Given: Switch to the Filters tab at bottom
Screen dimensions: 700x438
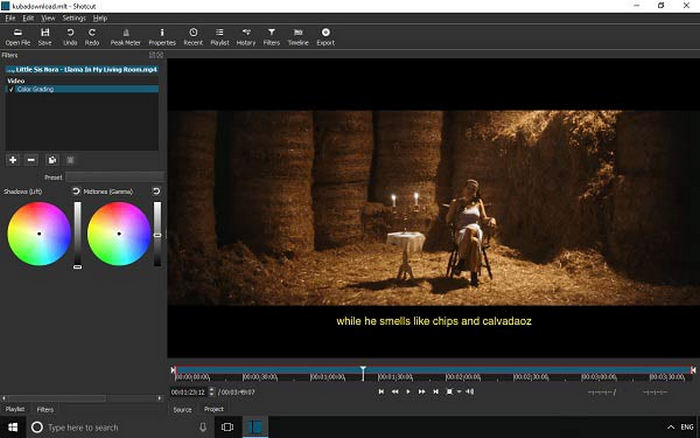Looking at the screenshot, I should 45,409.
